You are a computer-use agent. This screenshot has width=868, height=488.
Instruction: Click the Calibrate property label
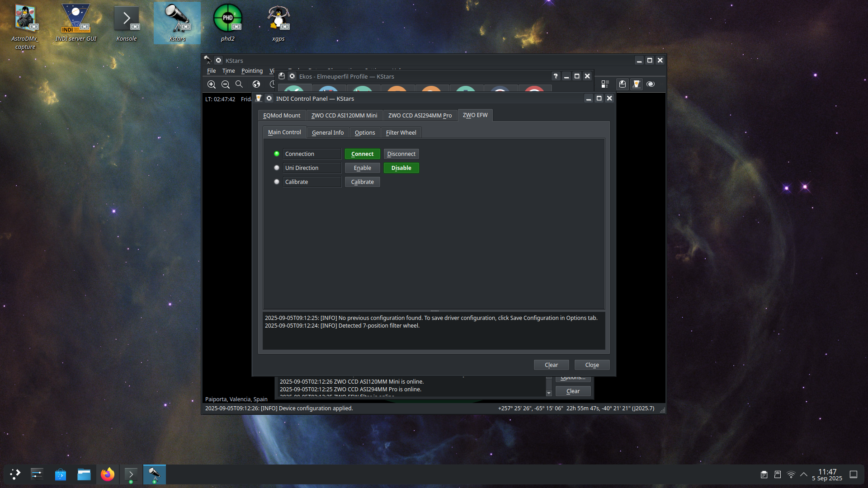click(312, 182)
